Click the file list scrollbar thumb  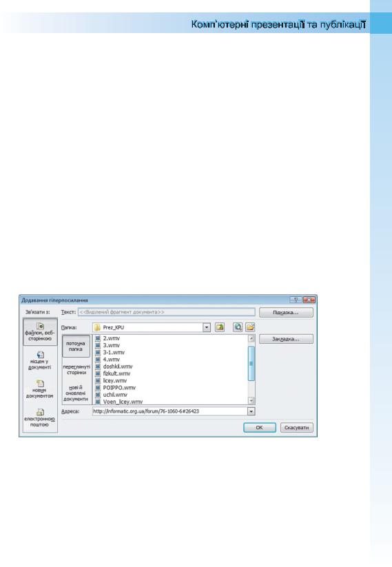251,363
